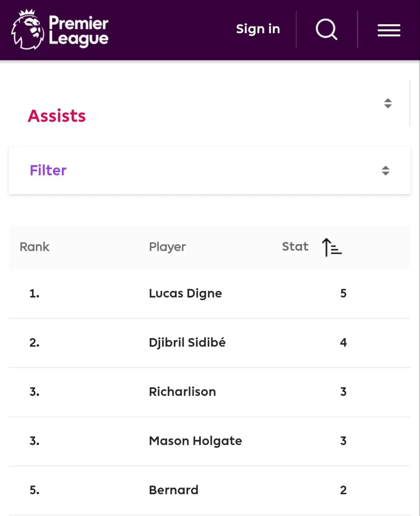The image size is (420, 516).
Task: Open Djibril Sidibé player link
Action: click(187, 342)
